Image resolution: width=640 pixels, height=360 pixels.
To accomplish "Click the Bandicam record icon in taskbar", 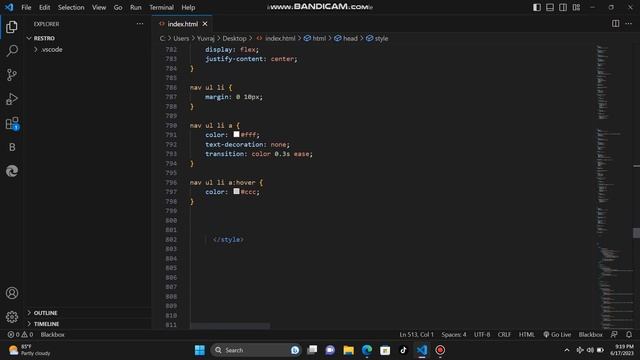I will pos(440,350).
